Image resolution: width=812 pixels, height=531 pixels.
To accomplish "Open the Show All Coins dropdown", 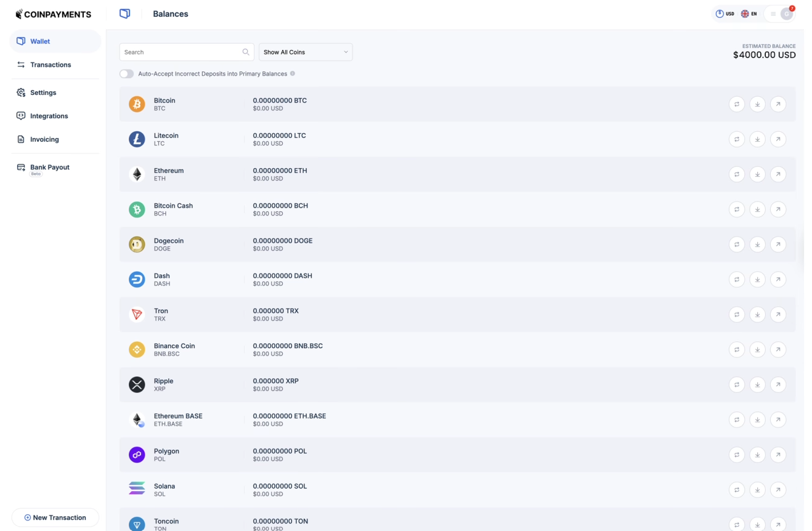I will point(306,52).
